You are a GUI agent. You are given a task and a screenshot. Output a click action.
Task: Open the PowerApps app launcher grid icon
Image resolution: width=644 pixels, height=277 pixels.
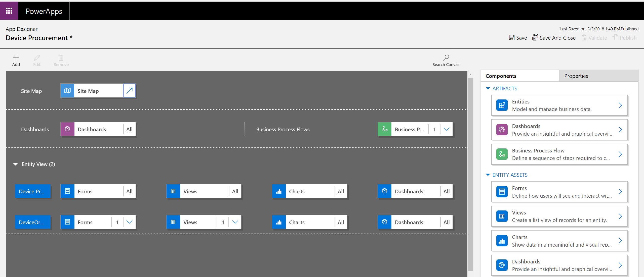pyautogui.click(x=9, y=11)
